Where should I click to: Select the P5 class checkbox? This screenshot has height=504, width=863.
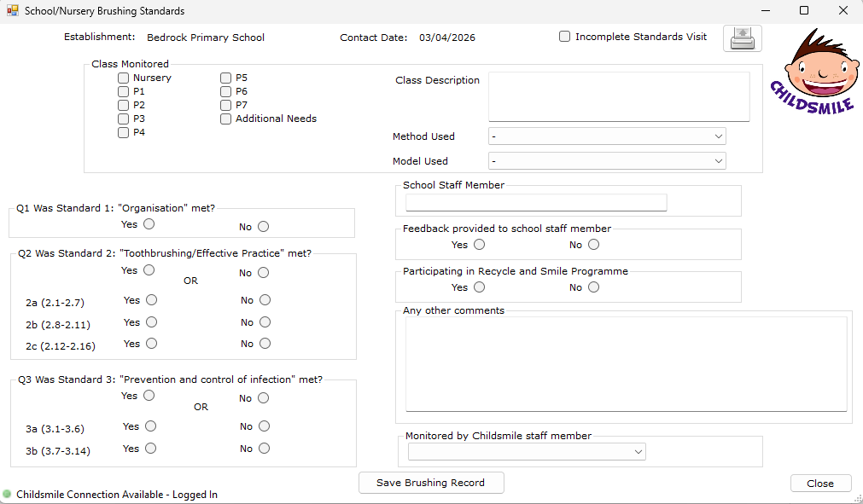coord(226,78)
